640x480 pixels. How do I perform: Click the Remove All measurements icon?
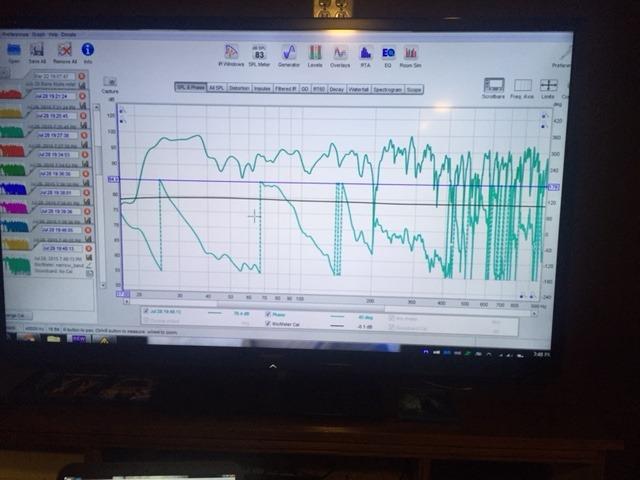(64, 50)
